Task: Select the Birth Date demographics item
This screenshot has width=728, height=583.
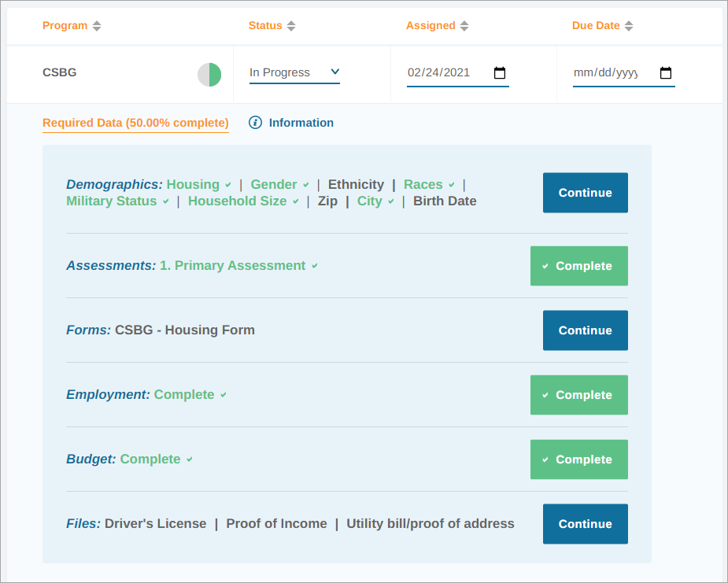Action: coord(445,201)
